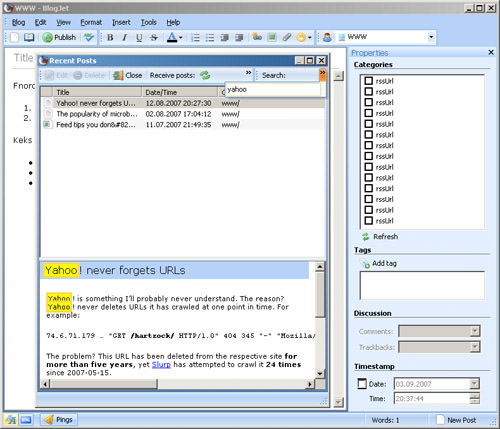Select the post 'Yahoo! never forgets U...'
The height and width of the screenshot is (429, 500).
pos(183,103)
